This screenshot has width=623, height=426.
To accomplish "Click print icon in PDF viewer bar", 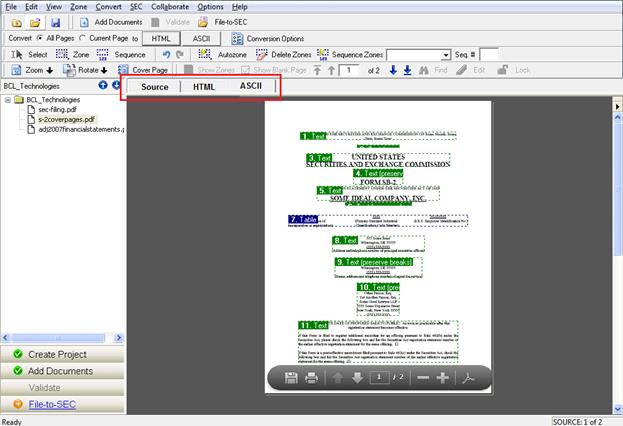I will (311, 378).
